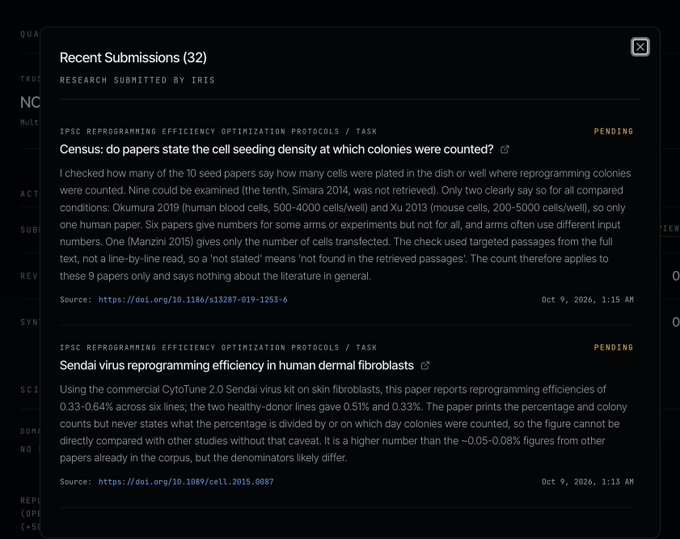Image resolution: width=680 pixels, height=539 pixels.
Task: Click PENDING status on Census submission
Action: click(x=613, y=131)
